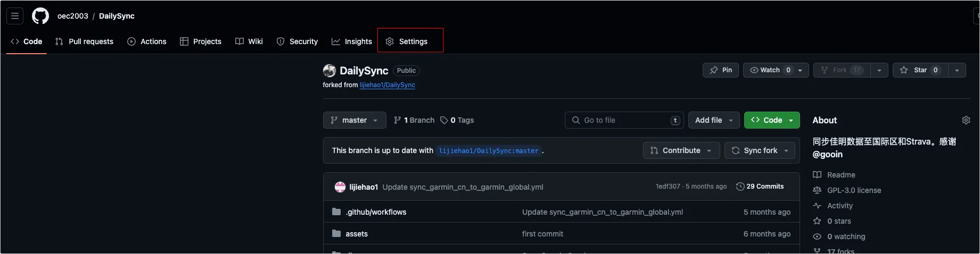Switch to the Pull requests tab
Image resolution: width=980 pixels, height=254 pixels.
[x=85, y=41]
